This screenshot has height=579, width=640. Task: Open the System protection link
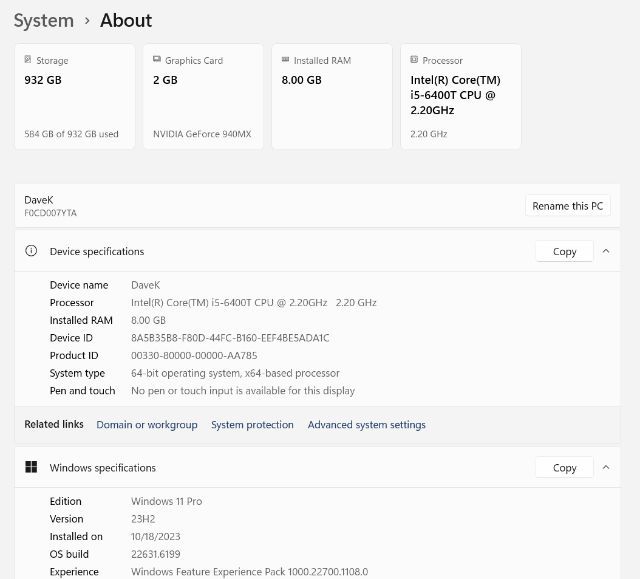coord(252,425)
